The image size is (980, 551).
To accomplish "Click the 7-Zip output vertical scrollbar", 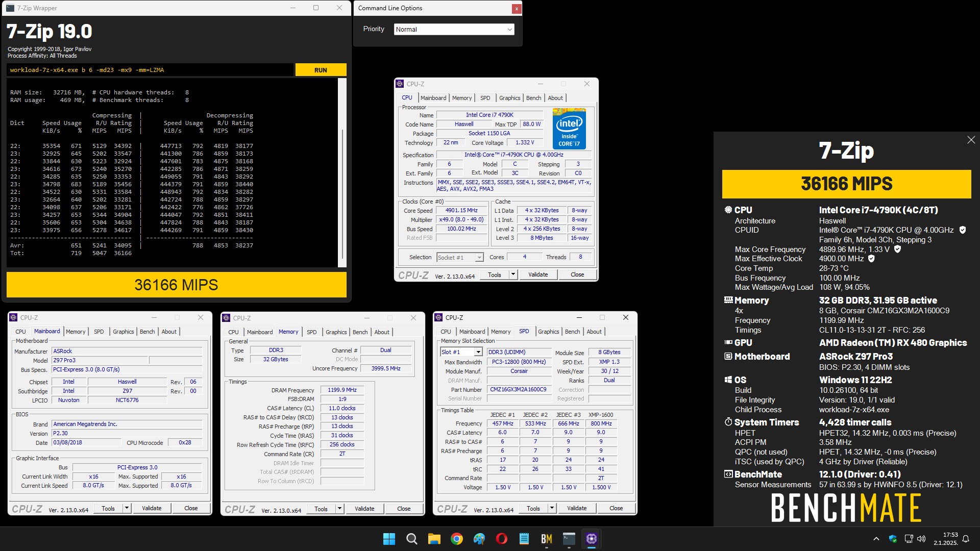I will click(342, 172).
